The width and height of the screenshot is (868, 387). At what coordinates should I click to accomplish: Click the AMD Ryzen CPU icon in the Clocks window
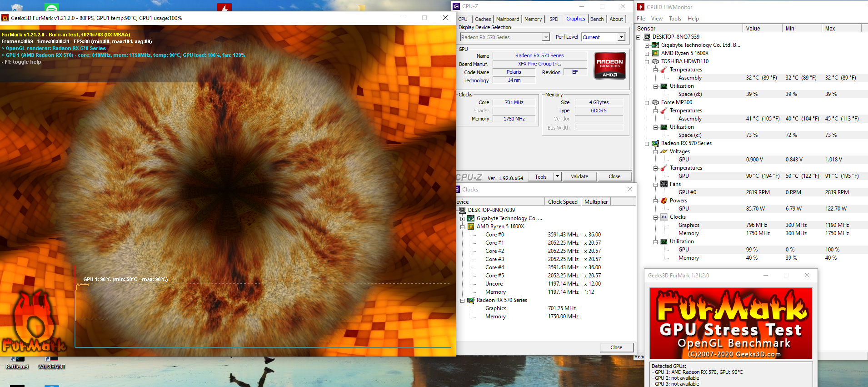coord(471,226)
